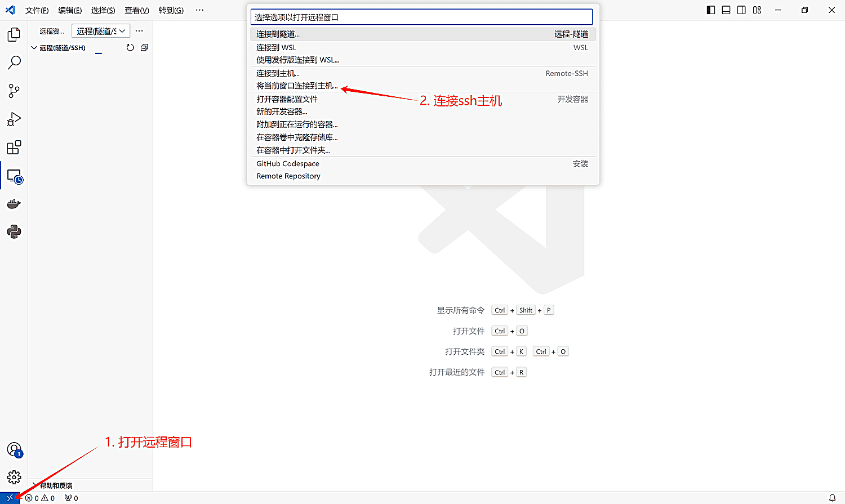
Task: Open errors and warnings count in status bar
Action: pyautogui.click(x=40, y=498)
